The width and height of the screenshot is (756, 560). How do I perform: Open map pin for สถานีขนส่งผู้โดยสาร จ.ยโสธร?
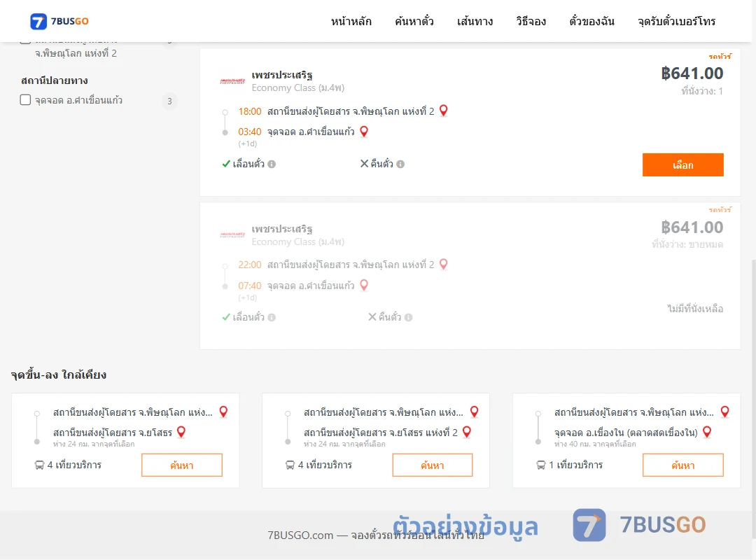[181, 432]
